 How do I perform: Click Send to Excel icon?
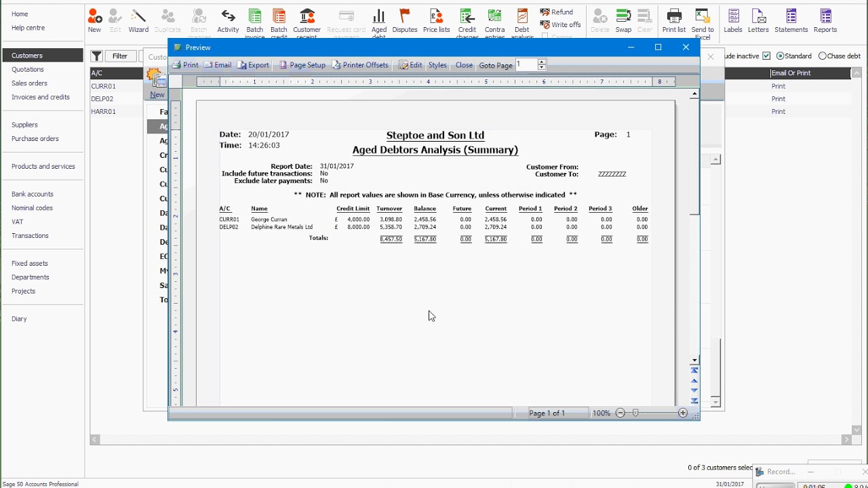[x=703, y=22]
